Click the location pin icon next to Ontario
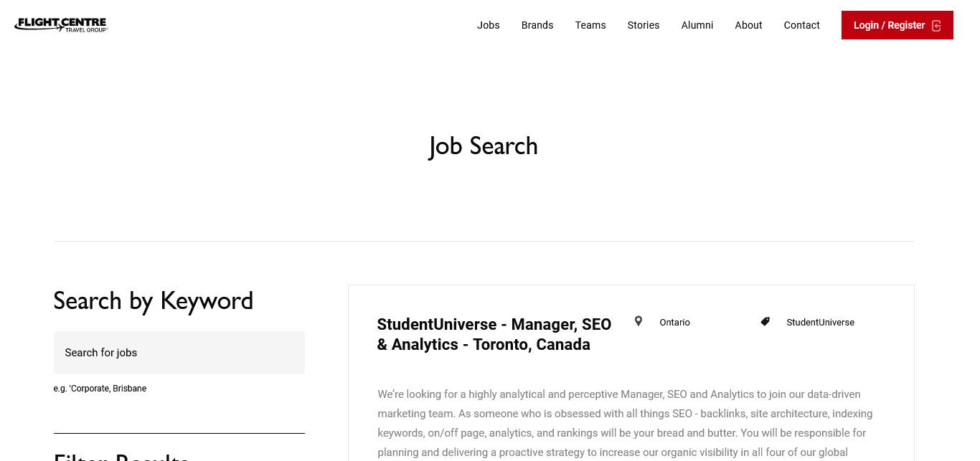The height and width of the screenshot is (461, 980). click(x=639, y=321)
